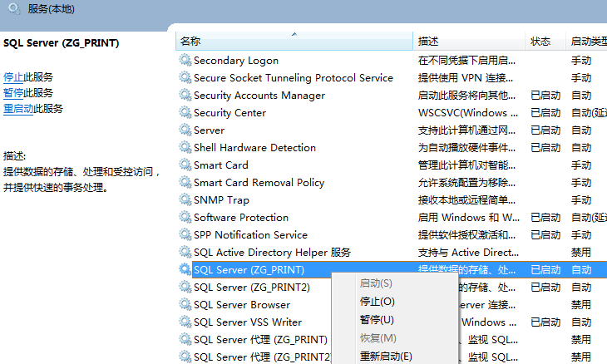Select SQL Active Directory Helper 服务

pyautogui.click(x=272, y=252)
